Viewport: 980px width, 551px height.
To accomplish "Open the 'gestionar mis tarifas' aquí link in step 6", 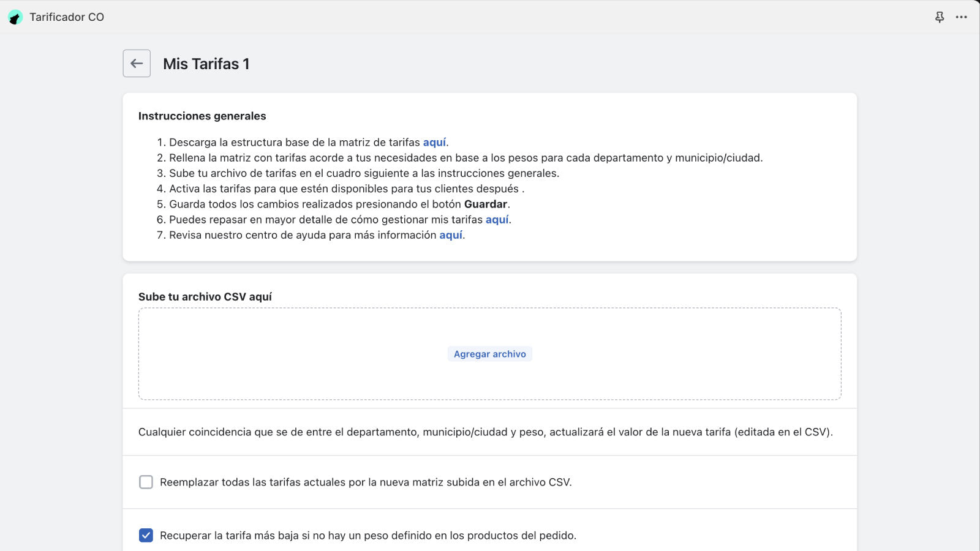I will click(x=497, y=219).
